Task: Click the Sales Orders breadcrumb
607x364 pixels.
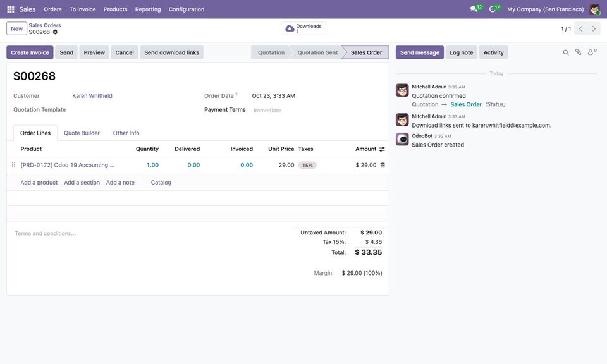Action: [x=44, y=25]
